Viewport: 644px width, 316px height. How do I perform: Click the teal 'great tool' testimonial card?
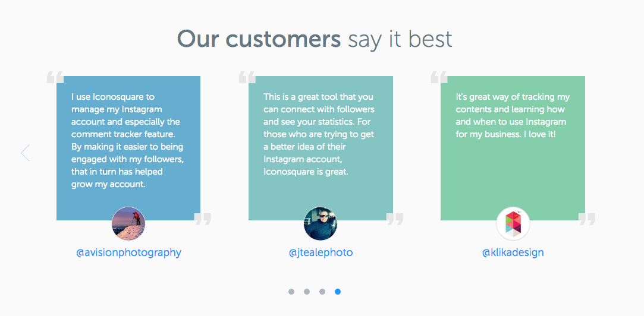tap(321, 143)
